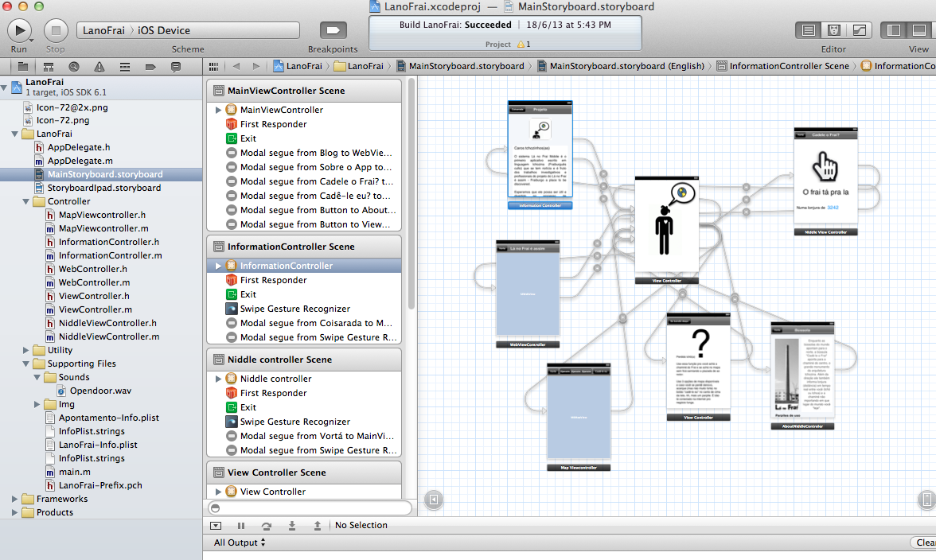
Task: Open the All Output dropdown
Action: tap(240, 542)
